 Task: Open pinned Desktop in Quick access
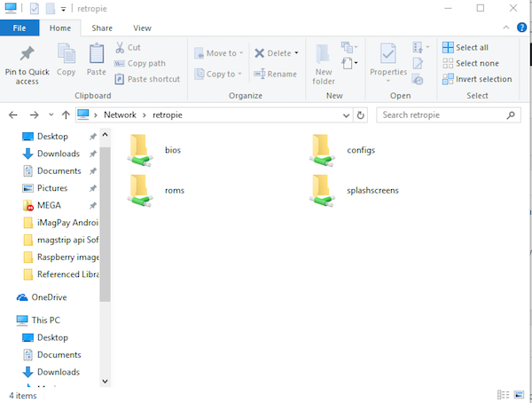tap(53, 137)
